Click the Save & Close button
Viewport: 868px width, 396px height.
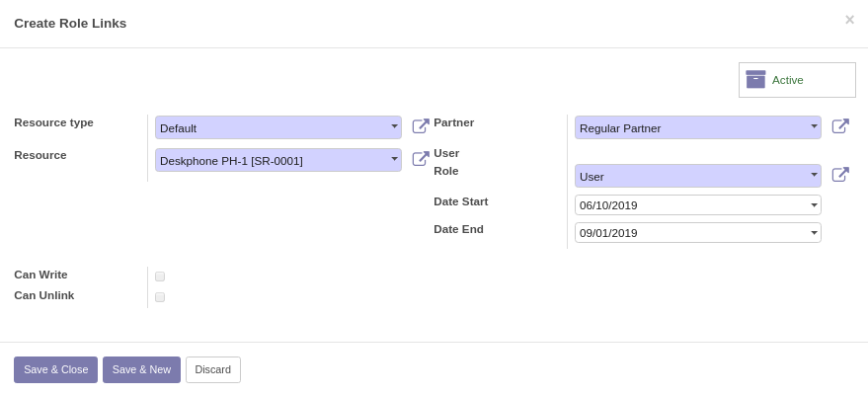(56, 370)
